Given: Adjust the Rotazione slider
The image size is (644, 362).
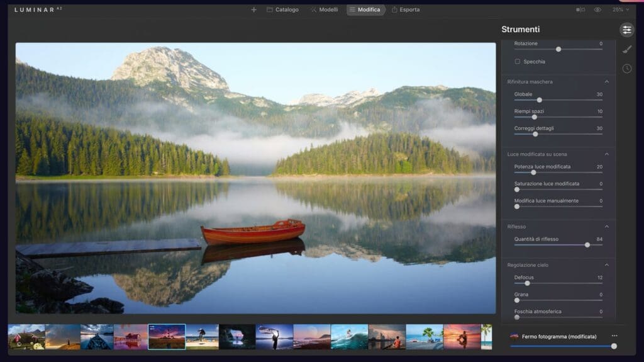Looking at the screenshot, I should pyautogui.click(x=558, y=49).
